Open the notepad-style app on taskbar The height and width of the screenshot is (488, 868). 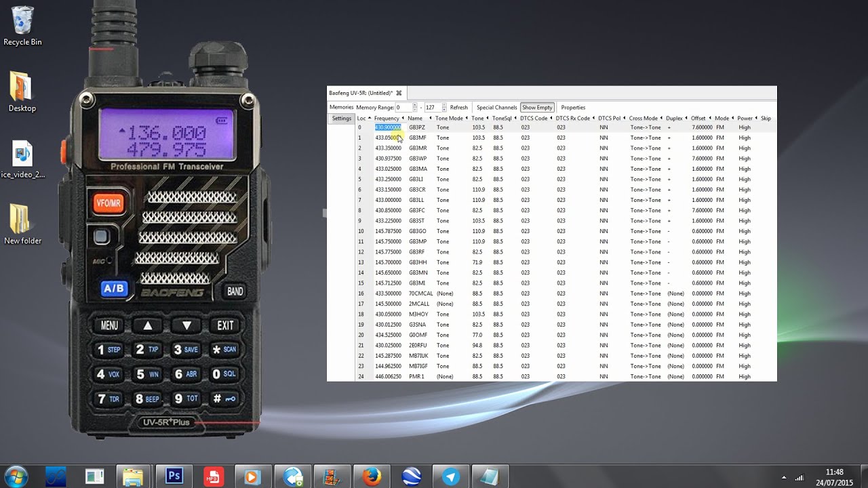(490, 476)
